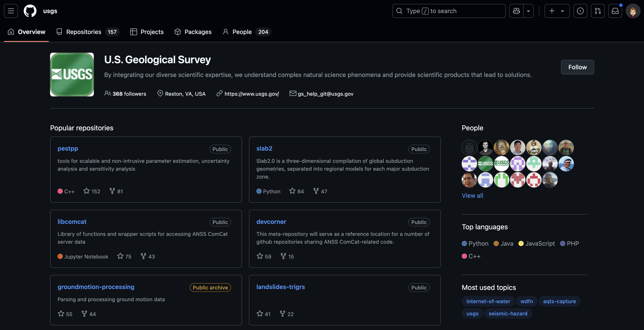Open the white USGS logo member avatar

[x=501, y=164]
